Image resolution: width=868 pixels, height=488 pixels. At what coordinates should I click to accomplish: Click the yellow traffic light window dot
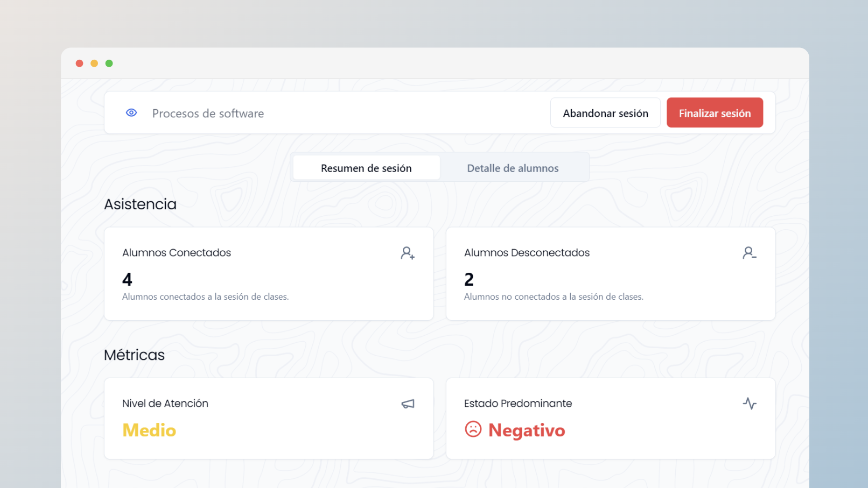click(94, 63)
